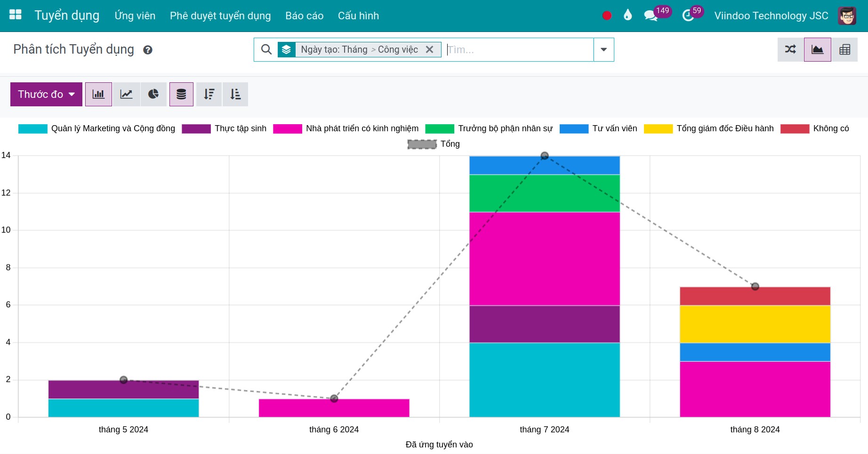Open the Báo cáo menu
868x454 pixels.
point(304,16)
